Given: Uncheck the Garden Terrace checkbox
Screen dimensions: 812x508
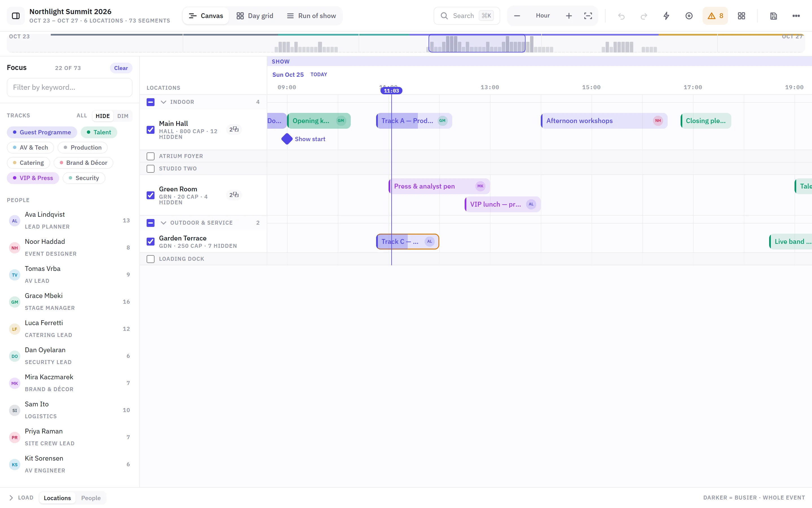Looking at the screenshot, I should point(151,242).
